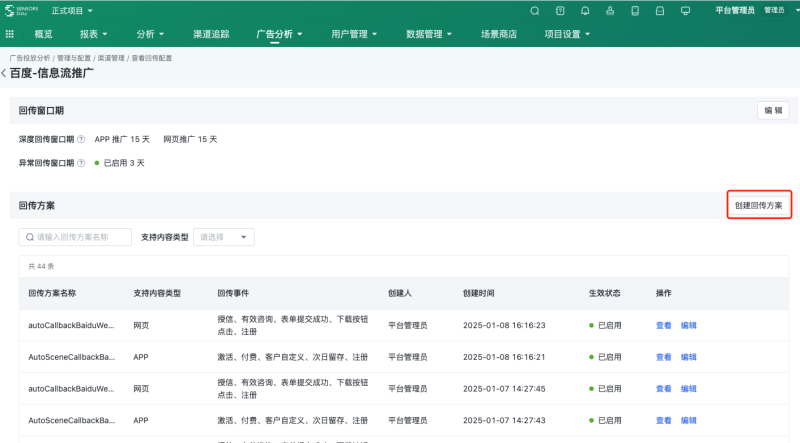
Task: Click 查看 for the 14:27:45 row
Action: coord(663,389)
